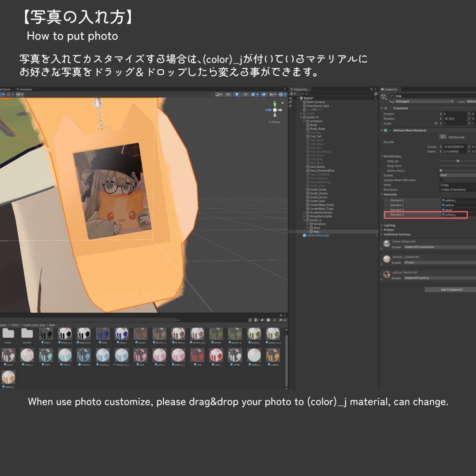This screenshot has width=476, height=476.
Task: Click the silver material preview sphere
Action: tap(386, 244)
